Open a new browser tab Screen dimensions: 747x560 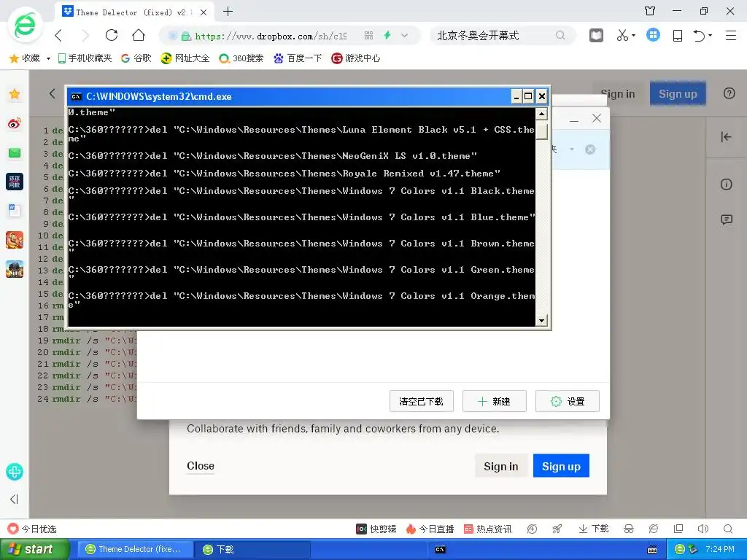click(228, 12)
